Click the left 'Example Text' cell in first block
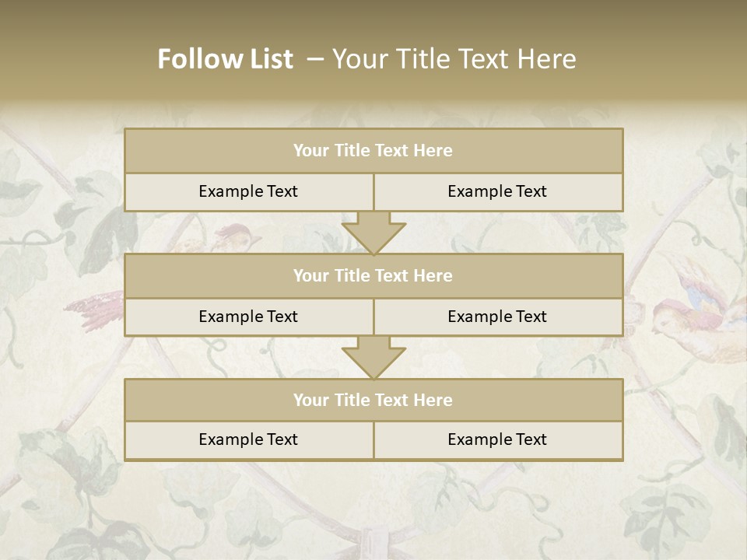The height and width of the screenshot is (560, 747). tap(249, 192)
